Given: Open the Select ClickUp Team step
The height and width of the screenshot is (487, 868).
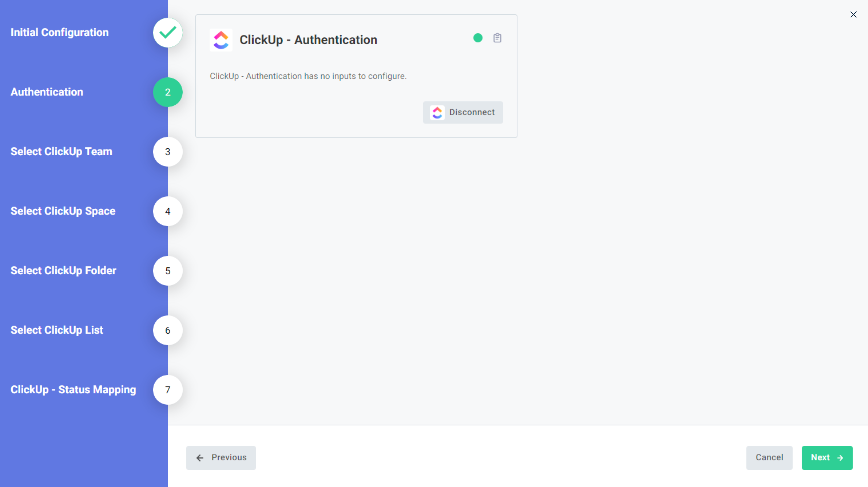Looking at the screenshot, I should pos(167,152).
